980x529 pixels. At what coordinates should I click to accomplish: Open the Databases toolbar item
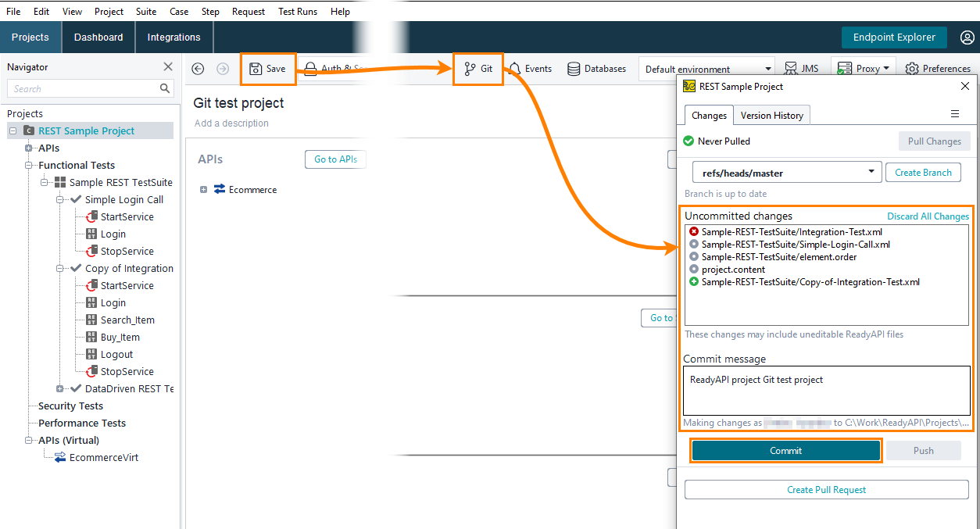597,69
